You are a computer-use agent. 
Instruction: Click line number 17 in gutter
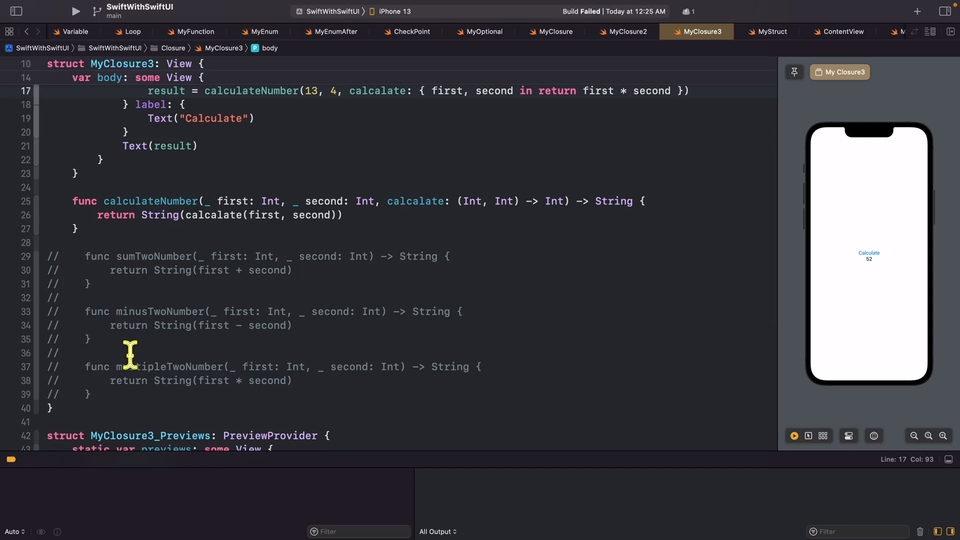pos(26,91)
